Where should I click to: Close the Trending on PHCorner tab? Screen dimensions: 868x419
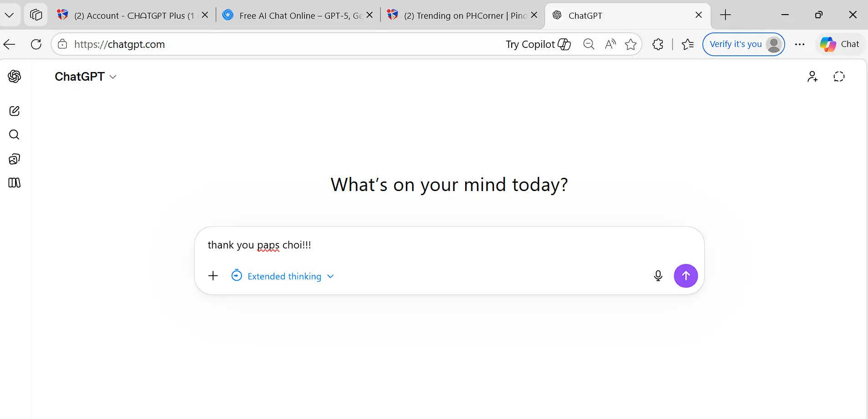(x=534, y=15)
